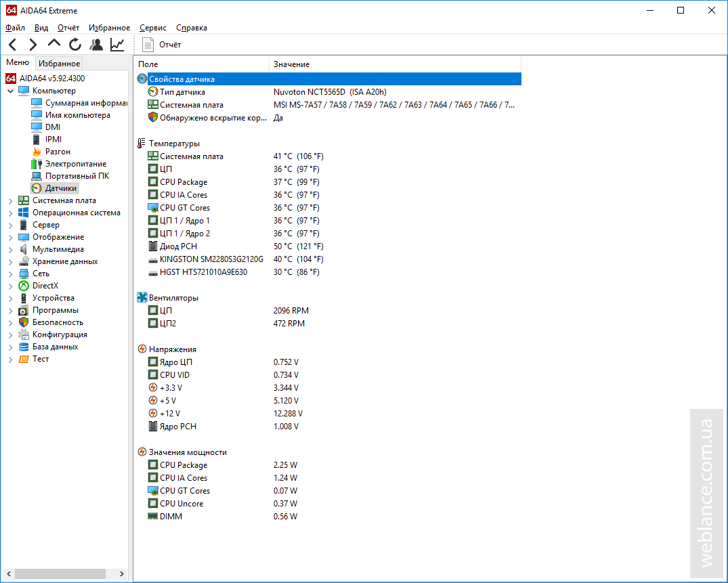Expand the Устройства tree node
The height and width of the screenshot is (583, 728).
pyautogui.click(x=11, y=299)
